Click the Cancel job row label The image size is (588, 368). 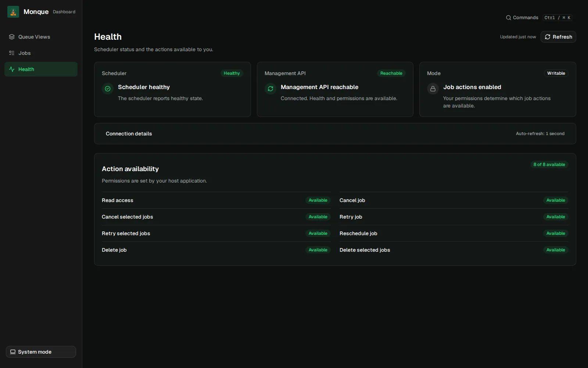[352, 200]
